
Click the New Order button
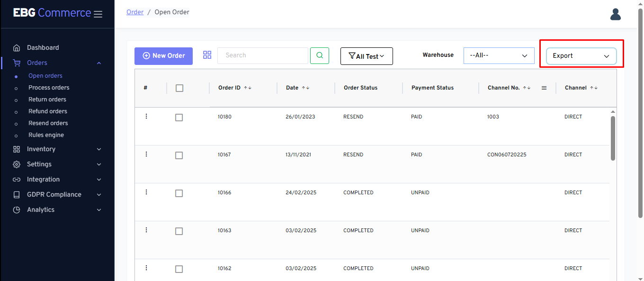pos(163,56)
